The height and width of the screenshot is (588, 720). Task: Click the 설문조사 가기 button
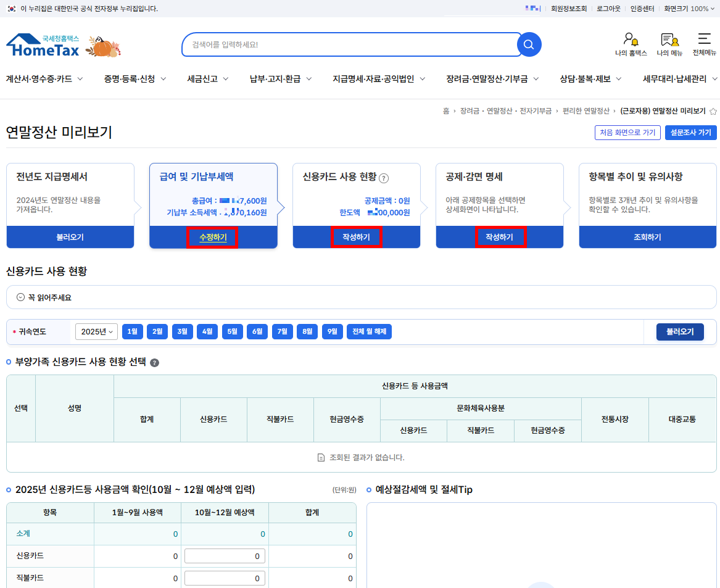tap(690, 132)
